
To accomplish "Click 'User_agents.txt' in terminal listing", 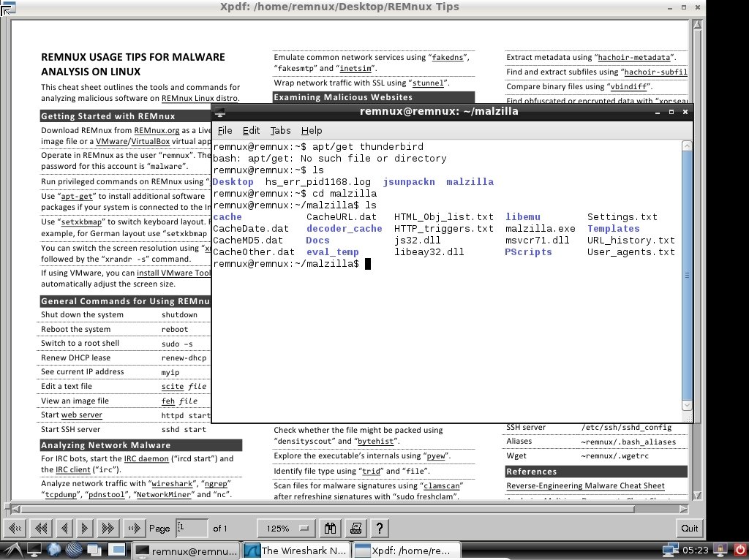I will pyautogui.click(x=631, y=252).
